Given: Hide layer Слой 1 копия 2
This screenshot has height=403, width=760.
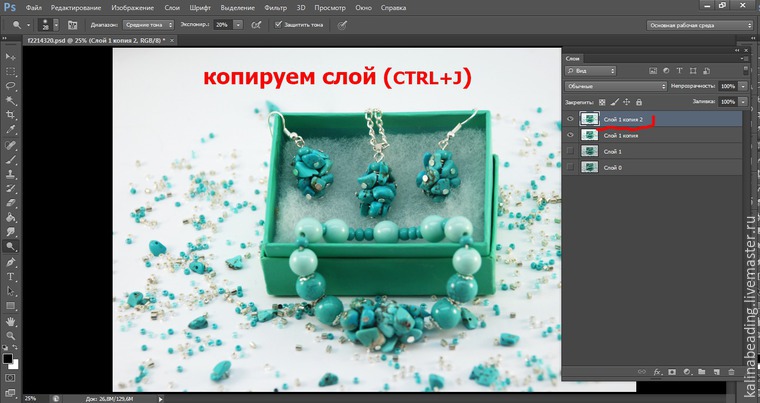Looking at the screenshot, I should pos(570,119).
